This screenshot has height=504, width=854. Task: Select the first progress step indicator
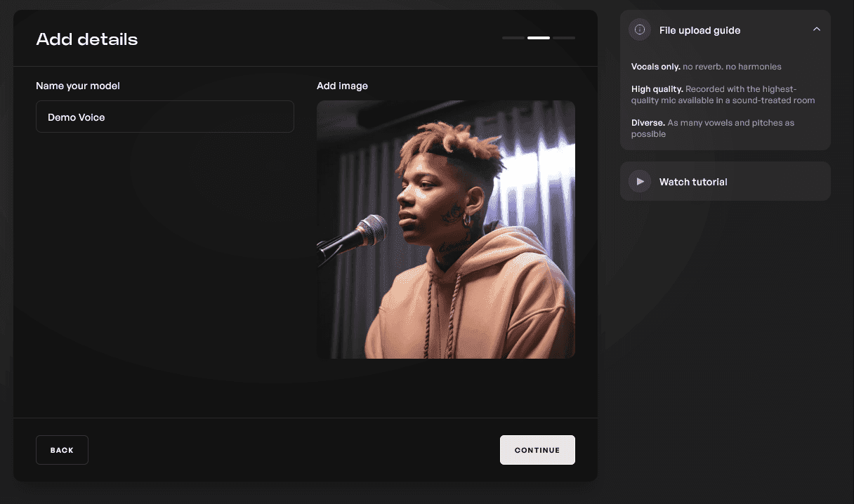pos(513,38)
